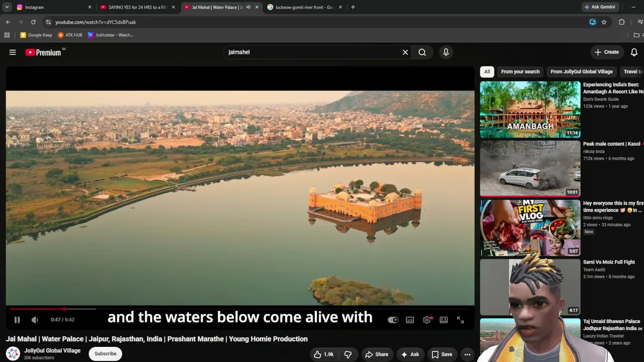This screenshot has width=644, height=362.
Task: Select From JollyGul Global Village chip
Action: (x=582, y=71)
